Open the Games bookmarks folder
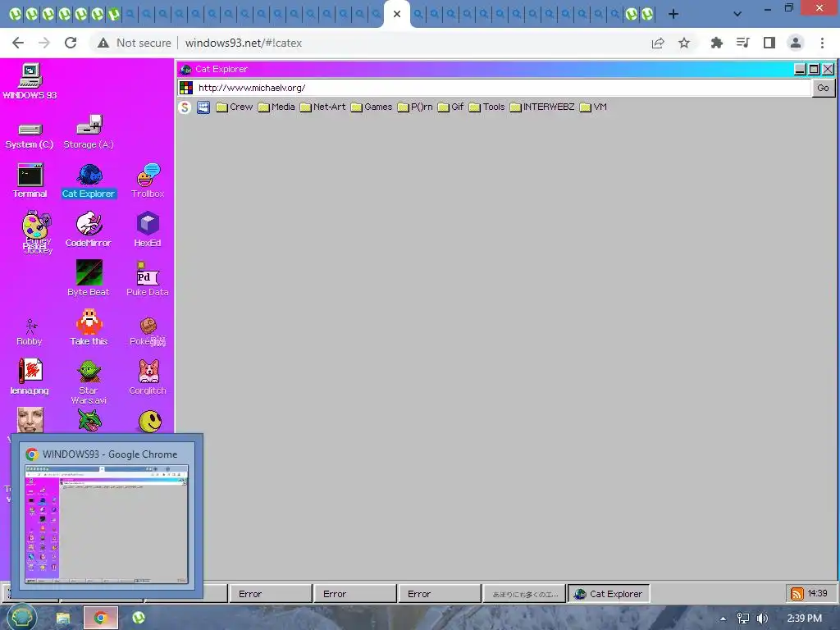840x630 pixels. point(372,107)
